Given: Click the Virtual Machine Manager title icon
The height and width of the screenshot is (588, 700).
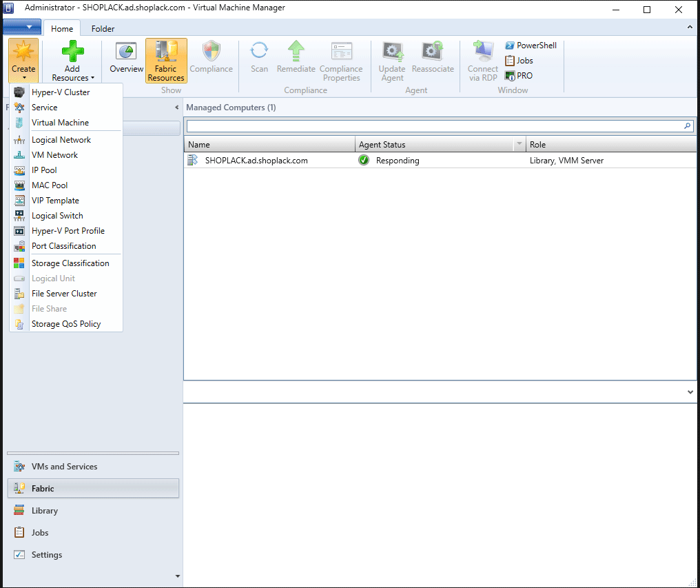Looking at the screenshot, I should [8, 8].
